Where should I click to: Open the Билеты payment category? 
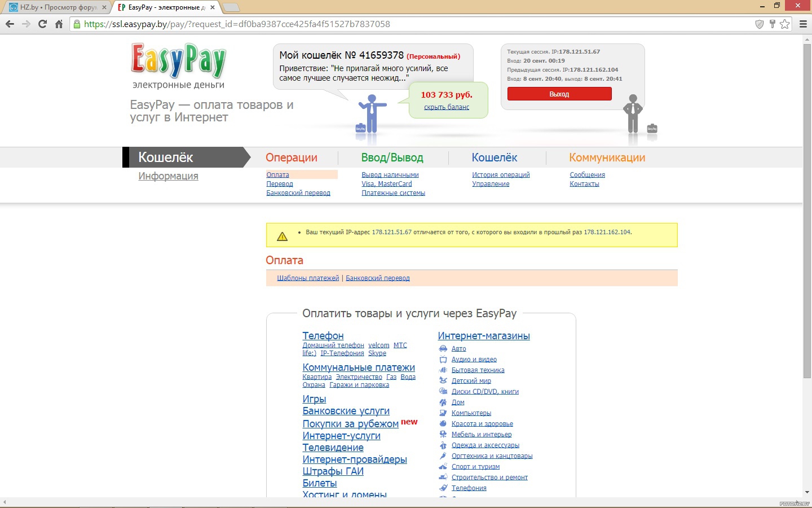point(320,483)
